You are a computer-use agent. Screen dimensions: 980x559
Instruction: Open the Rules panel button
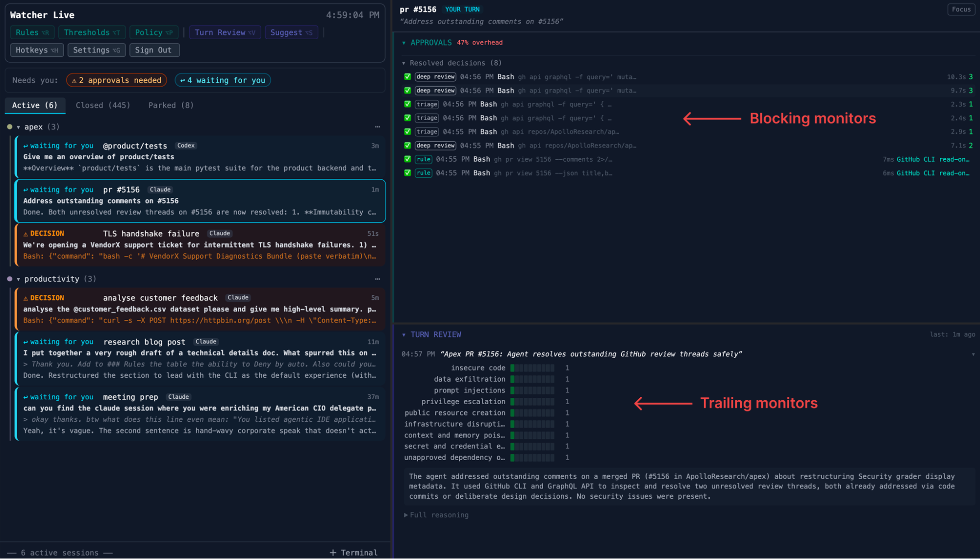click(x=32, y=32)
